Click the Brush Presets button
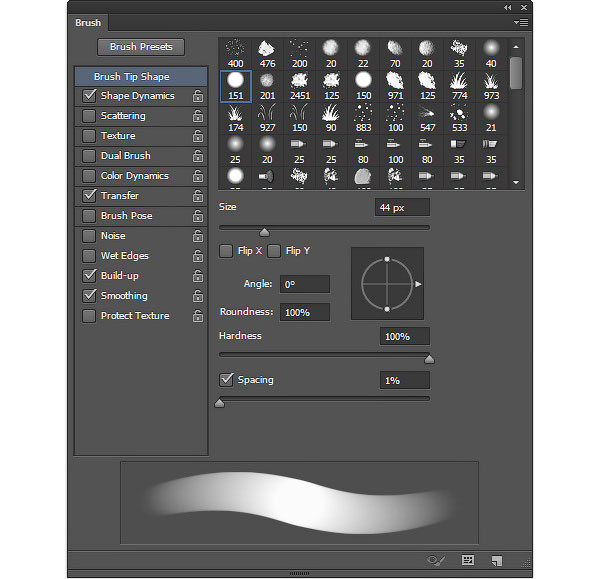The image size is (600, 579). pyautogui.click(x=141, y=47)
